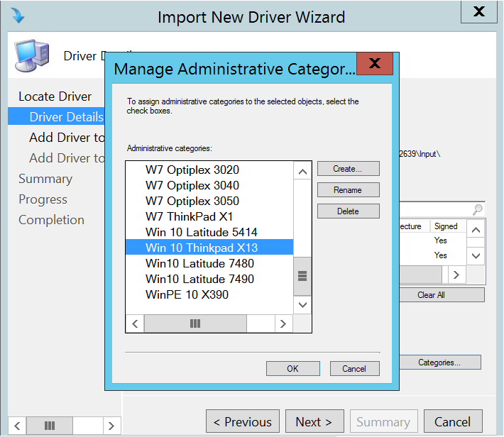
Task: Go to Summary step in sidebar
Action: pyautogui.click(x=45, y=179)
